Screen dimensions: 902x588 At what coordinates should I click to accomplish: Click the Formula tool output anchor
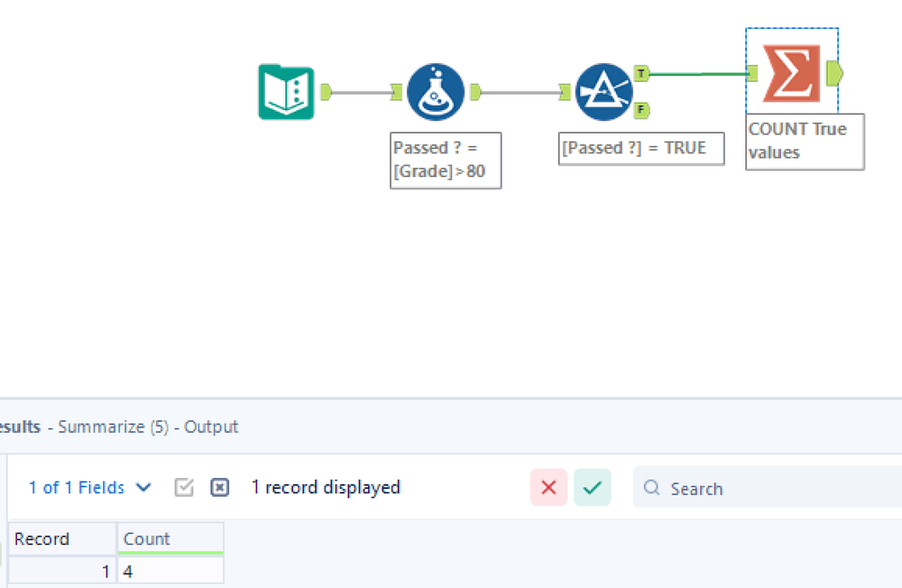click(x=475, y=92)
